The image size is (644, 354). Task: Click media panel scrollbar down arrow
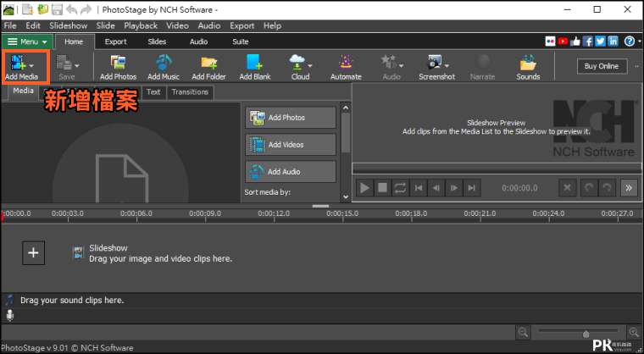tap(346, 196)
